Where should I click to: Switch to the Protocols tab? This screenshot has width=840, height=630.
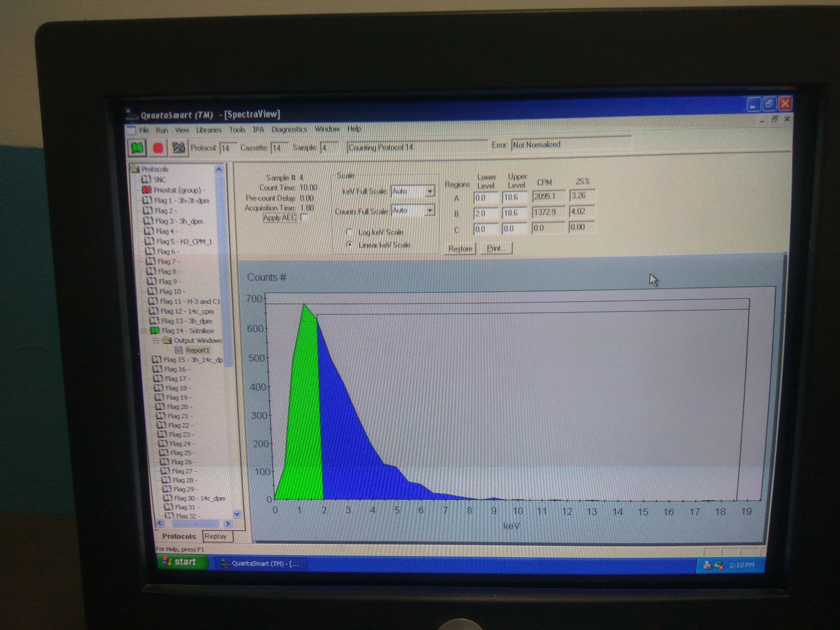[179, 536]
